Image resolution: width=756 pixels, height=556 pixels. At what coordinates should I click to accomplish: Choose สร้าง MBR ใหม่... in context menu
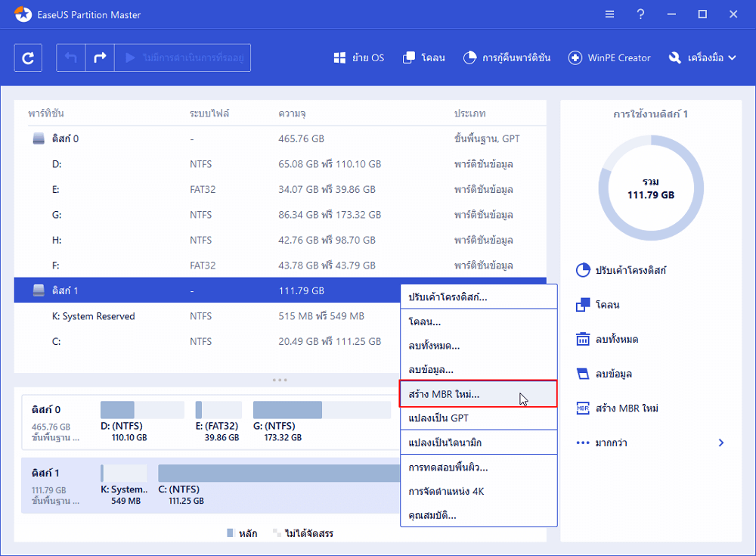point(479,394)
